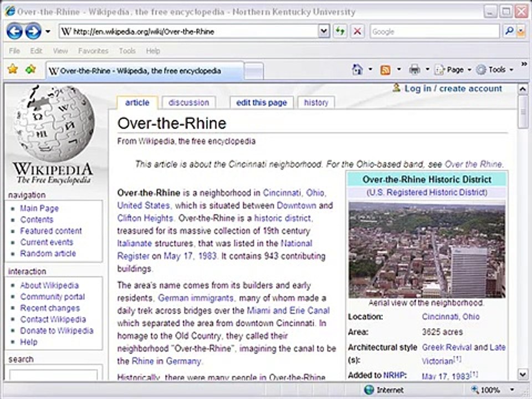Click the Recent changes link
The height and width of the screenshot is (399, 532).
[x=50, y=308]
